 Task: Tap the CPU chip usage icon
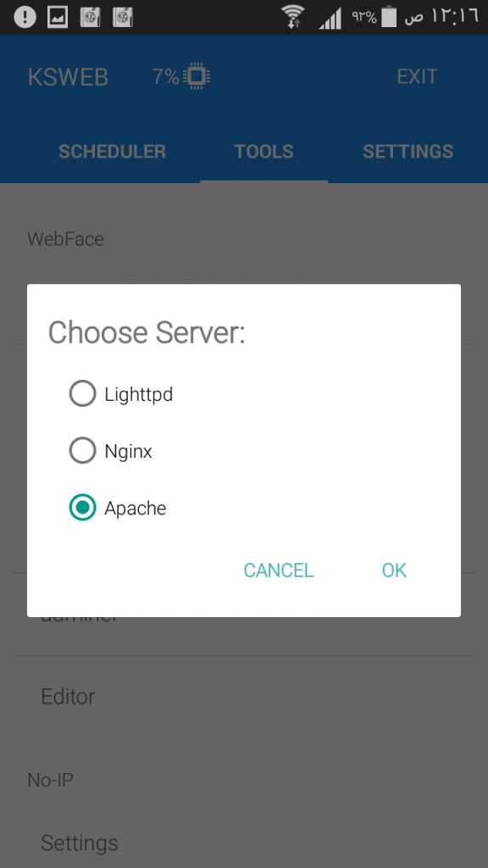point(196,76)
